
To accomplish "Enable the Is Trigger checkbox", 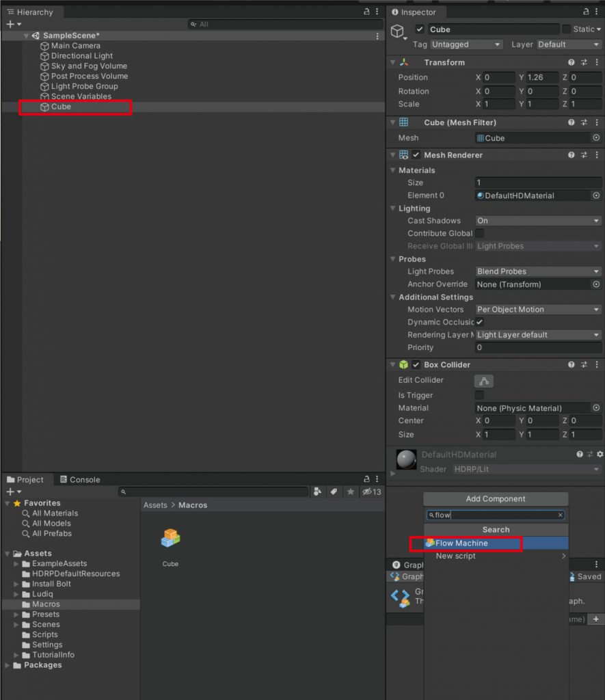I will click(479, 395).
